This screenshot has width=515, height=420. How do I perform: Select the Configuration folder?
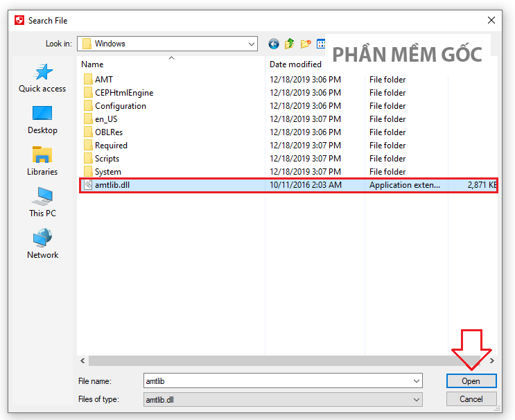point(120,106)
